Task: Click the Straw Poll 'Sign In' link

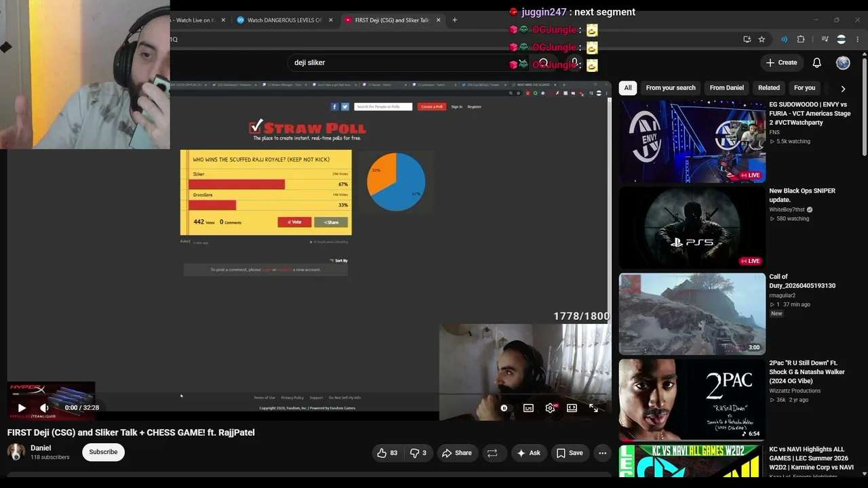Action: point(457,106)
